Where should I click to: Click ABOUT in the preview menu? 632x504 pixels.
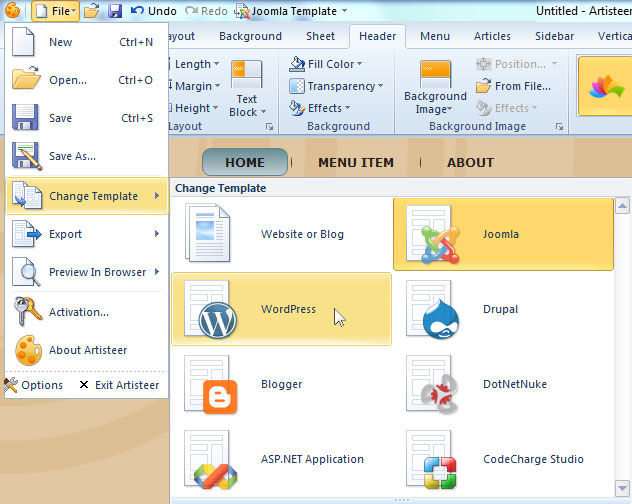pyautogui.click(x=470, y=162)
